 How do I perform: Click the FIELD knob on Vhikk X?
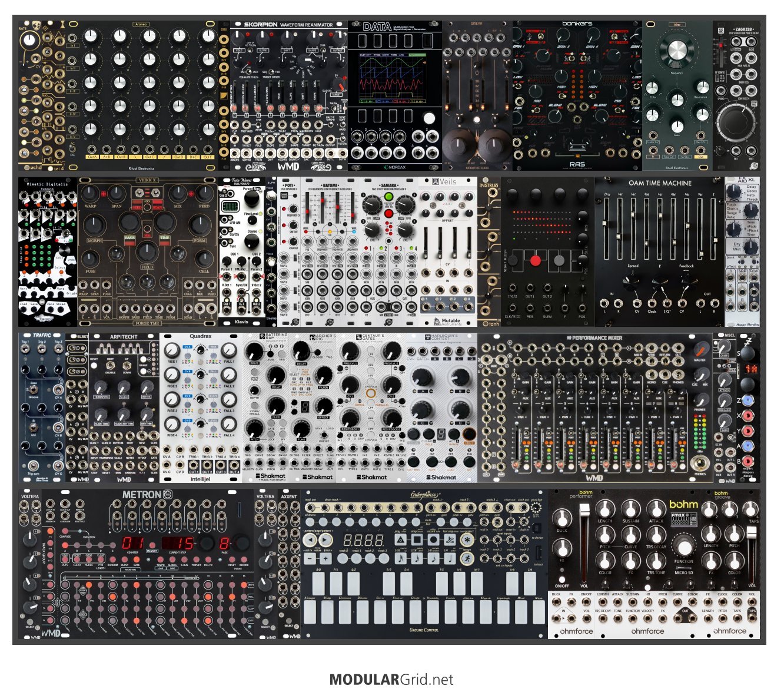(x=148, y=252)
